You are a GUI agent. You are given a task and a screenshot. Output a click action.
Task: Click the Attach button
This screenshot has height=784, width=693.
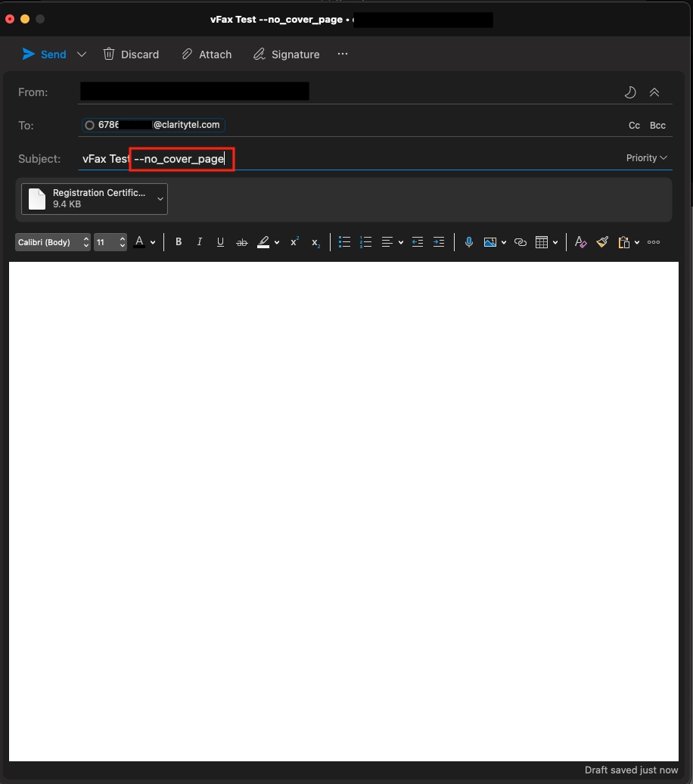207,54
